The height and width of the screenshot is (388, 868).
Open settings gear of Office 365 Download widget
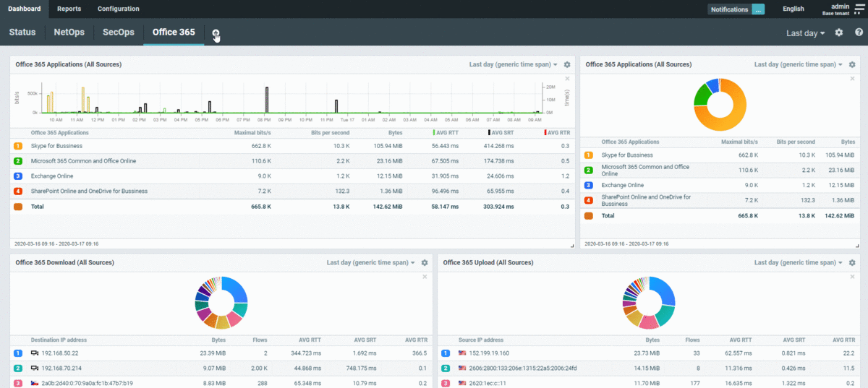[x=425, y=263]
